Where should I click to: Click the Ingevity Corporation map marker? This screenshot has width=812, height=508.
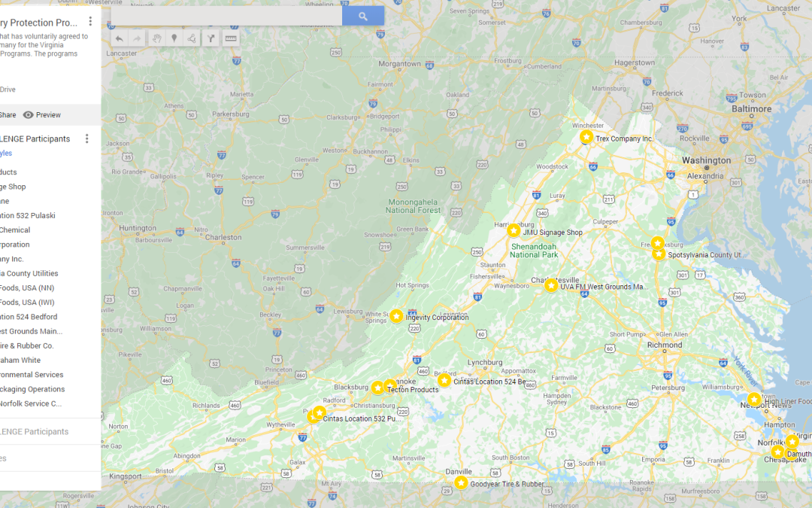coord(396,316)
